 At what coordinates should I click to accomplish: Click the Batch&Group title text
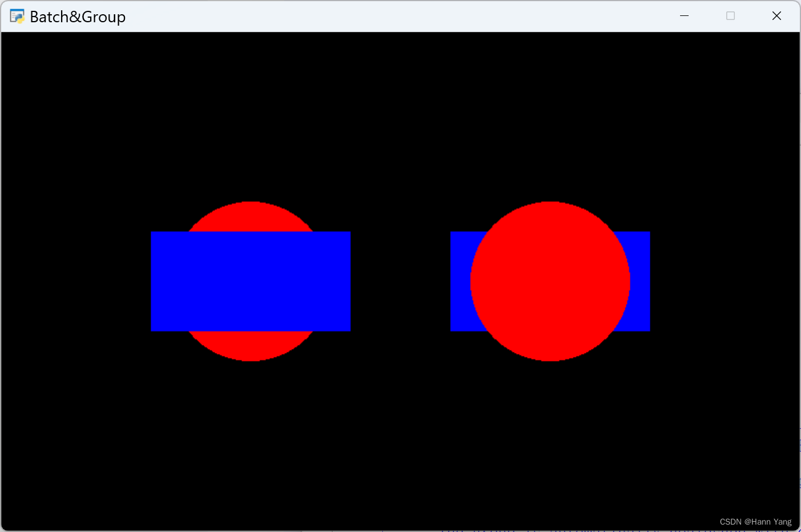coord(78,17)
